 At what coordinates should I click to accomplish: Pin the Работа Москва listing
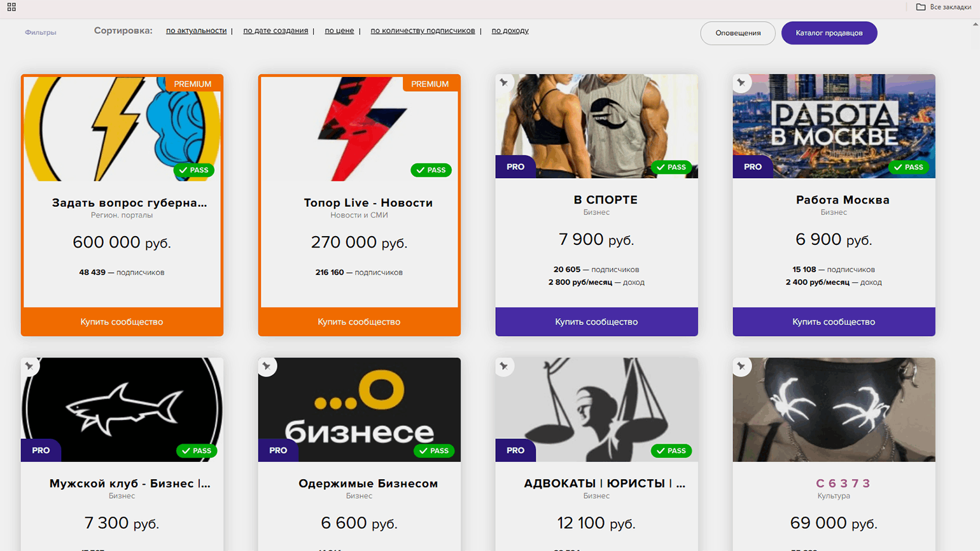tap(741, 82)
